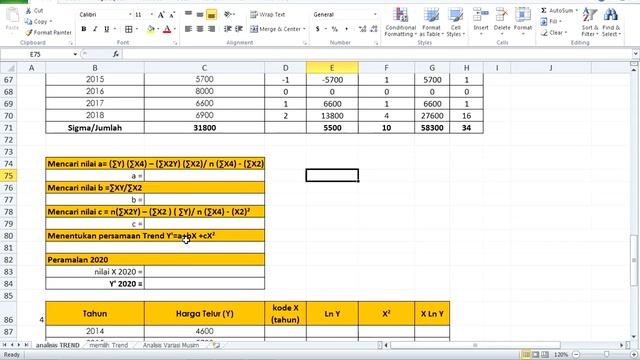This screenshot has height=360, width=640.
Task: Click the zoom out minus button
Action: click(x=576, y=355)
